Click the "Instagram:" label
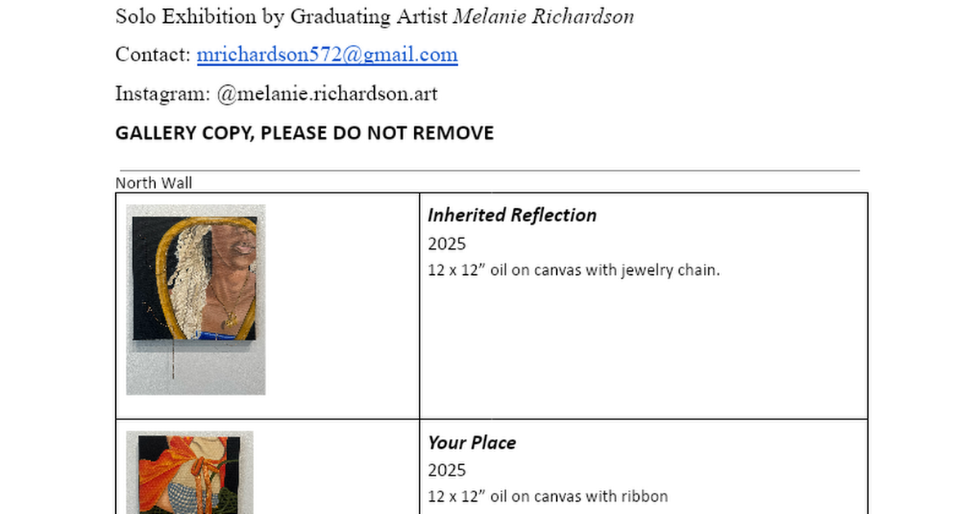Viewport: 980px width, 514px height. [x=163, y=94]
